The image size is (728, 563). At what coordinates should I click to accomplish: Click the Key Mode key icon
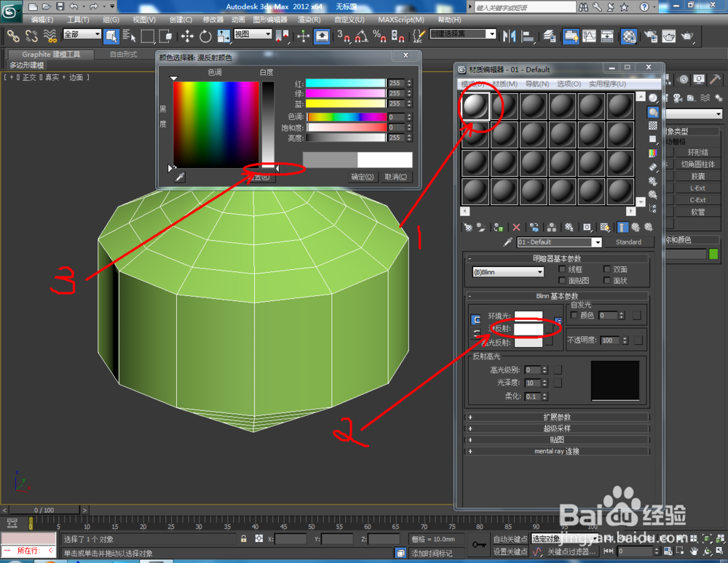[479, 544]
